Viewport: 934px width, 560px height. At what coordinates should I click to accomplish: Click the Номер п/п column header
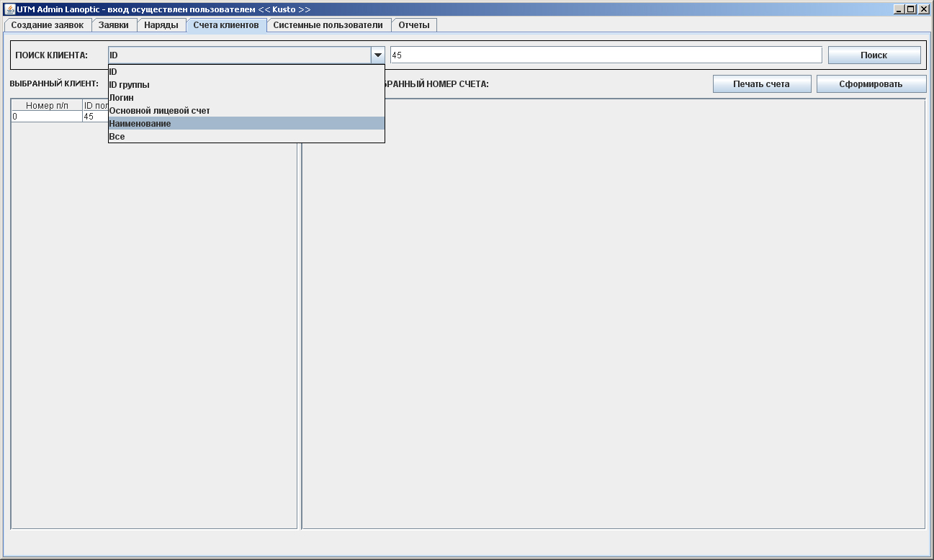(47, 106)
